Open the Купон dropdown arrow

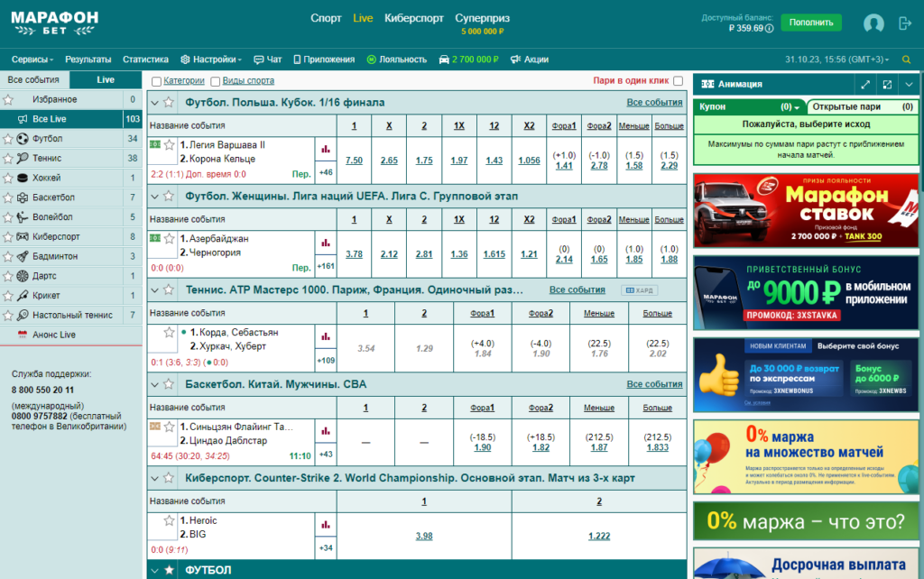pyautogui.click(x=797, y=108)
